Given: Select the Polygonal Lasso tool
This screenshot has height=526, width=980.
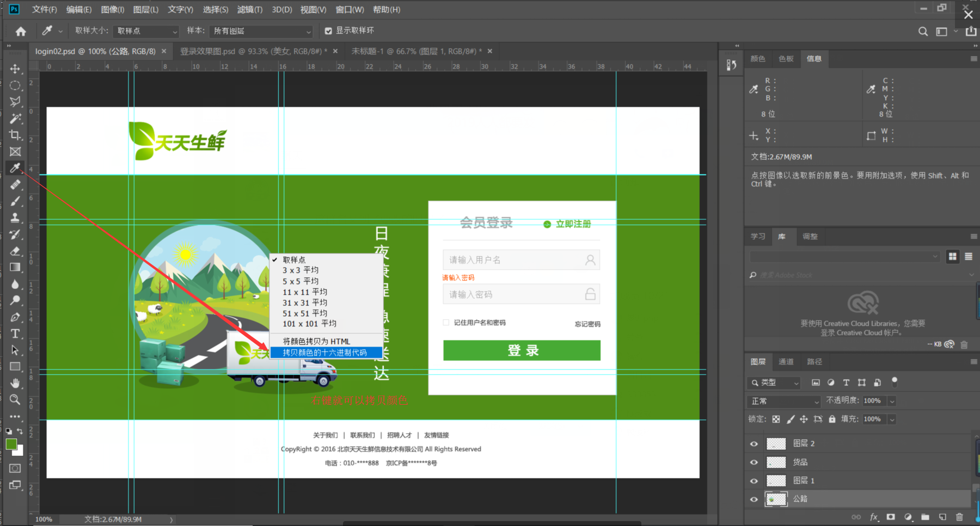Looking at the screenshot, I should 15,102.
